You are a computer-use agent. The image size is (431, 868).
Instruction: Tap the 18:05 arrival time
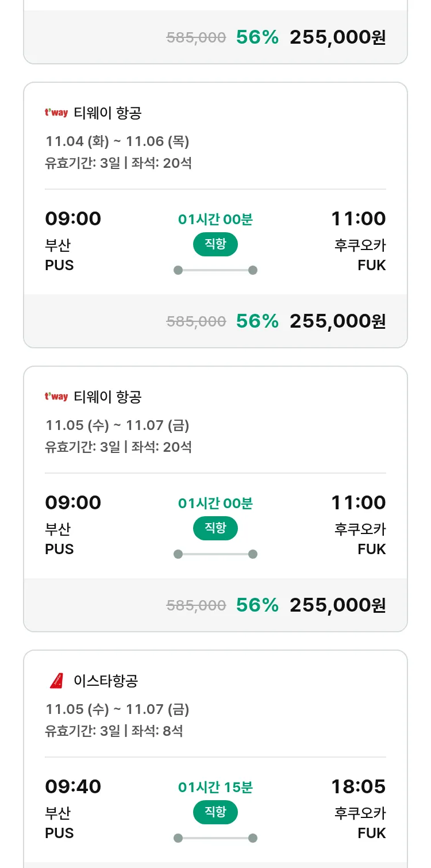click(x=358, y=786)
